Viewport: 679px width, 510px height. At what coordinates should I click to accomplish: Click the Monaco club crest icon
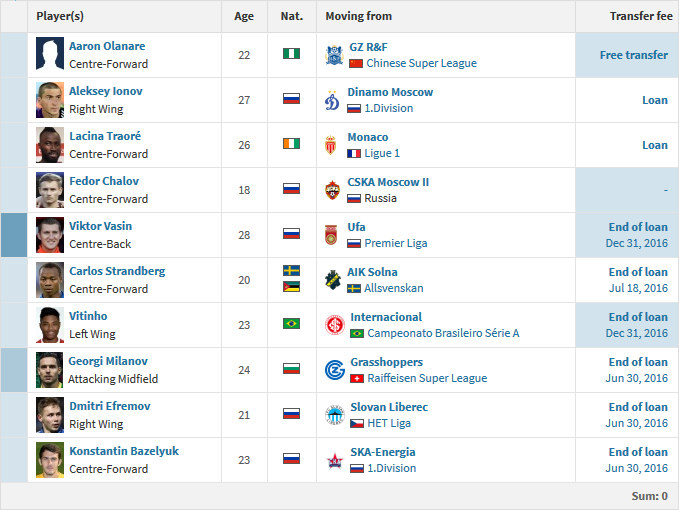331,145
